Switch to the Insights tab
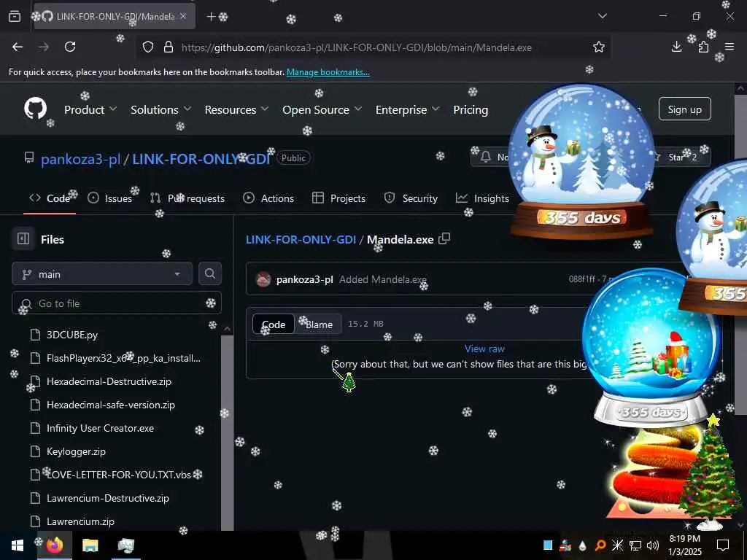Image resolution: width=747 pixels, height=560 pixels. (482, 198)
